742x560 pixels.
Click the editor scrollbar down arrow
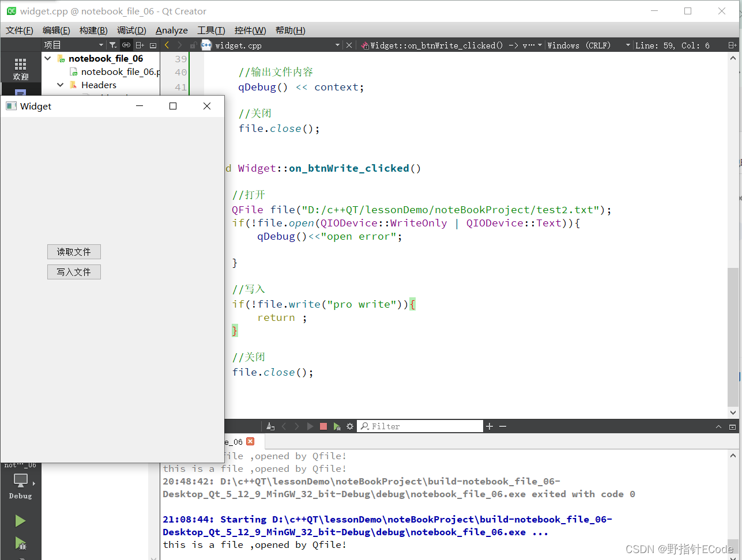coord(733,413)
